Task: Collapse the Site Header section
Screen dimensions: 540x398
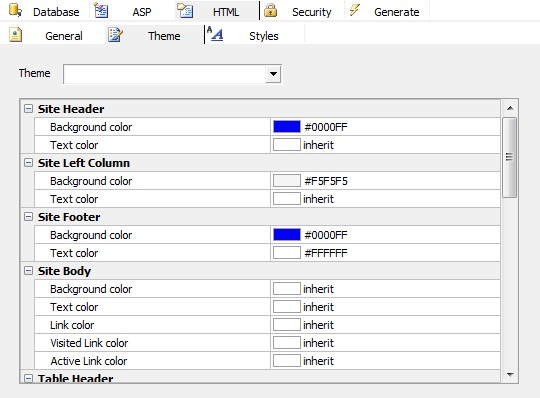Action: click(x=28, y=109)
